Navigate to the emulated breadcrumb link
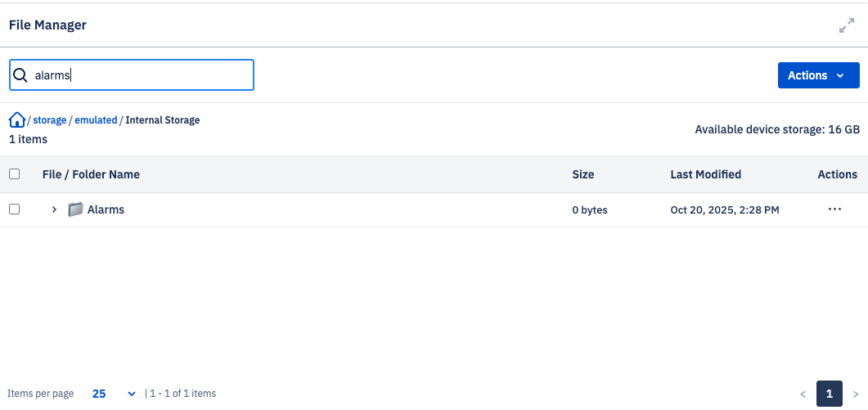Screen dimensions: 868x410 (x=96, y=120)
